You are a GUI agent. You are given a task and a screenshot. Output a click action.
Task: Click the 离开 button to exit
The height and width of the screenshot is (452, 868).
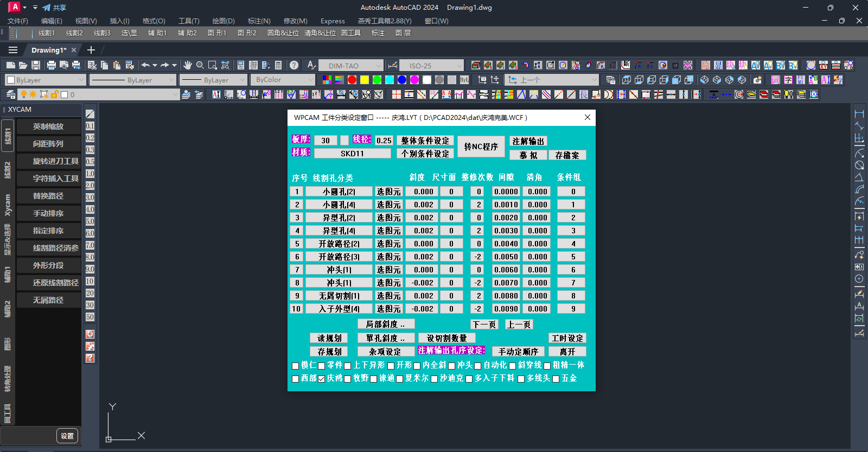[x=567, y=352]
